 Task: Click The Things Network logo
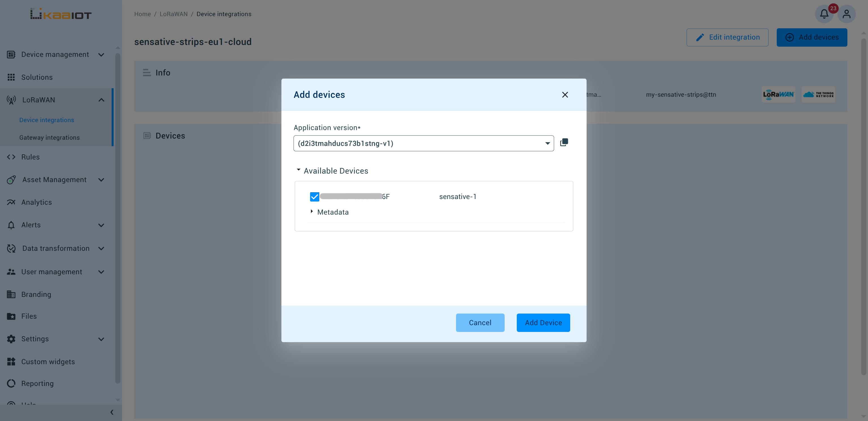pos(818,94)
